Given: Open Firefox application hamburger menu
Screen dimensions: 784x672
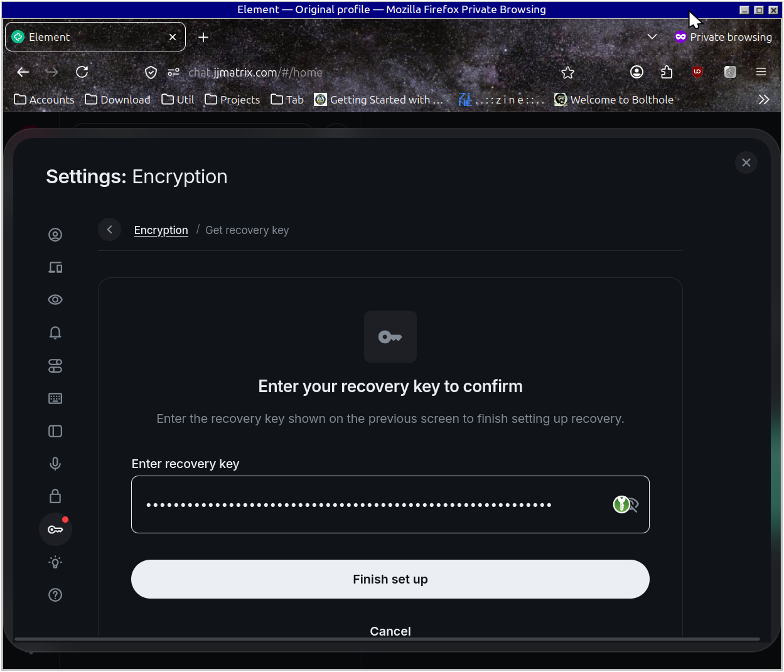Looking at the screenshot, I should [761, 72].
